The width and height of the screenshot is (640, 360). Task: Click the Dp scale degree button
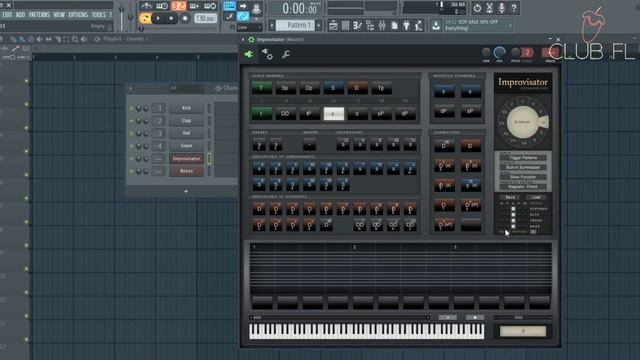pyautogui.click(x=309, y=88)
